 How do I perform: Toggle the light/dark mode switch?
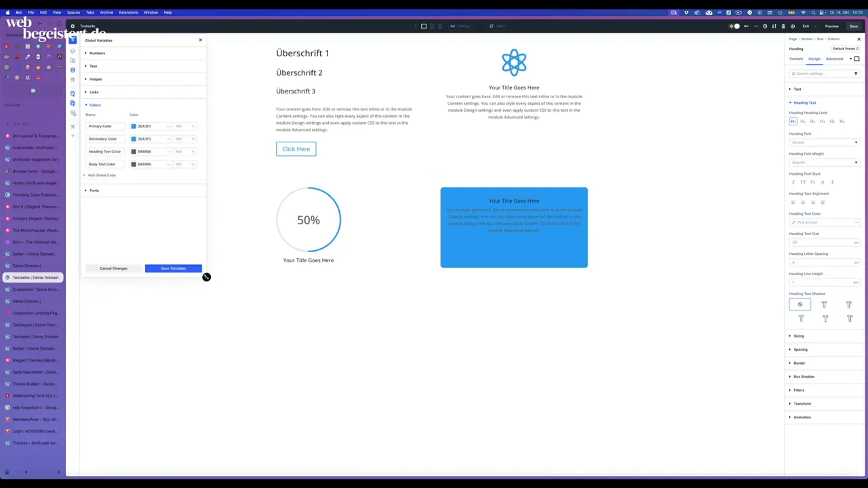[x=734, y=26]
